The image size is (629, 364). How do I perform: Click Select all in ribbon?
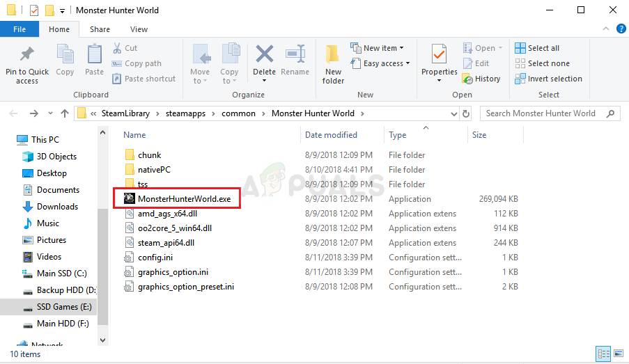[x=537, y=48]
